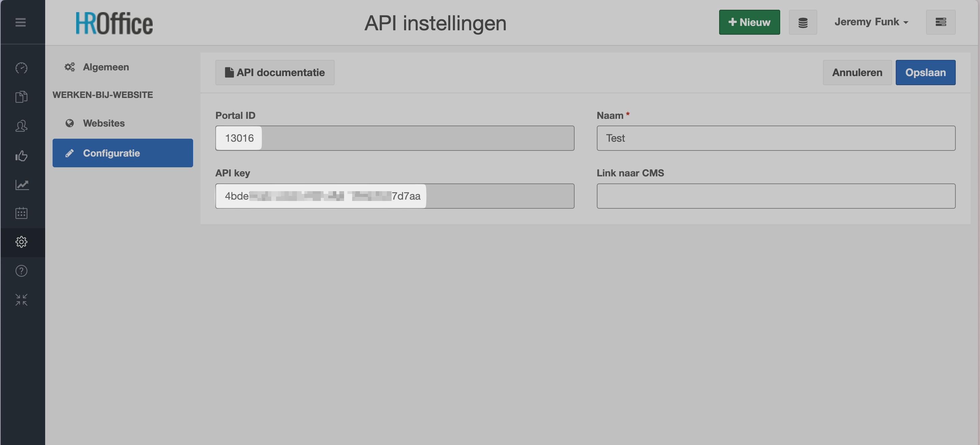Open the candidates people icon
Screen dimensions: 980x445
coord(21,126)
